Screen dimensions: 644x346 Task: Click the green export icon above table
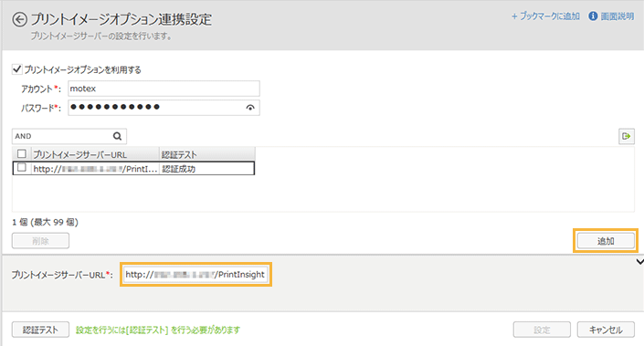(x=627, y=136)
